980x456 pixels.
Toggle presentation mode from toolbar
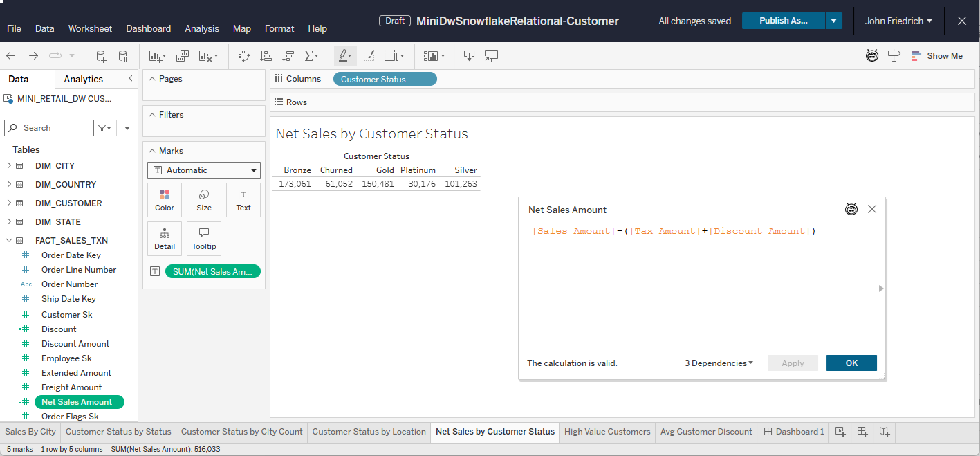point(491,56)
